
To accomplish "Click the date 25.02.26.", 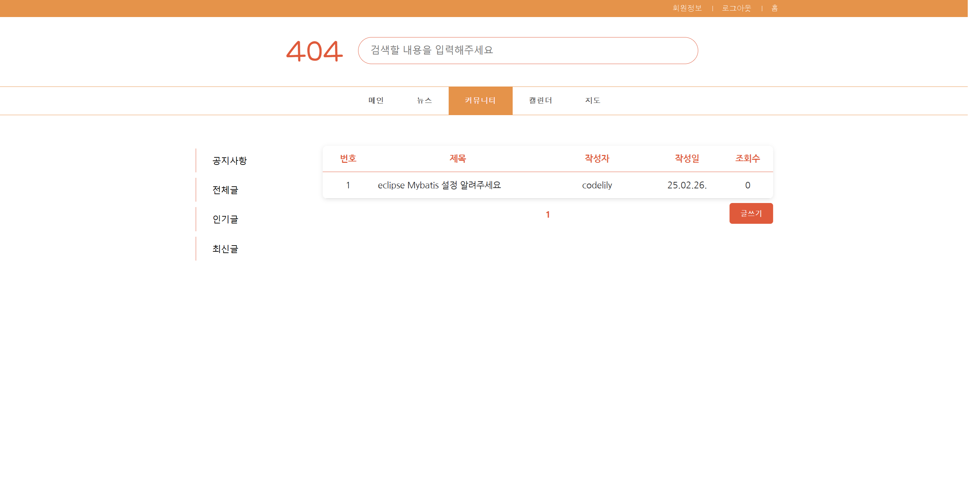I will click(687, 185).
